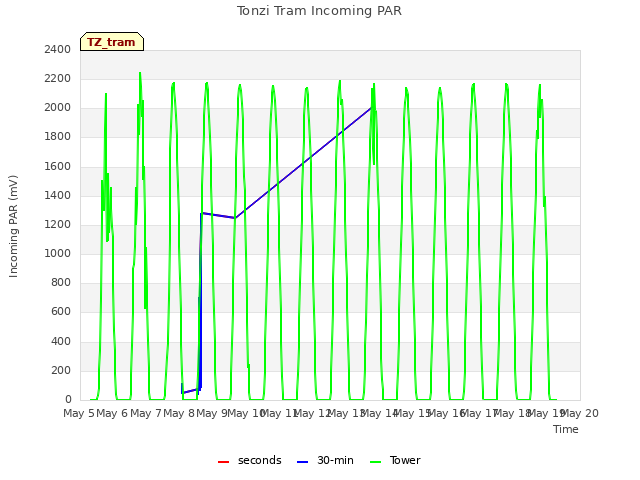This screenshot has width=640, height=480.
Task: Click the 'May 6' x-axis tick label
Action: coord(112,413)
